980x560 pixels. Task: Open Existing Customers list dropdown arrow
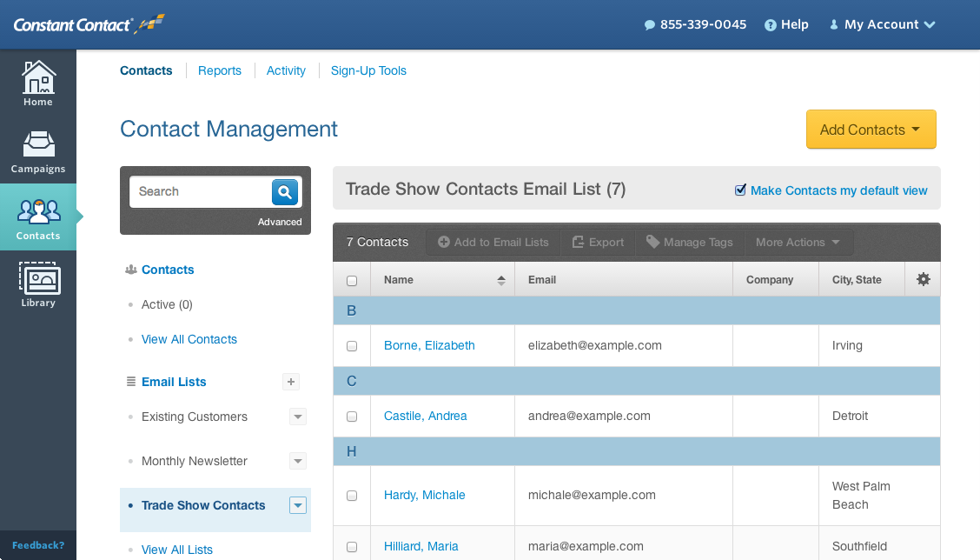tap(298, 417)
